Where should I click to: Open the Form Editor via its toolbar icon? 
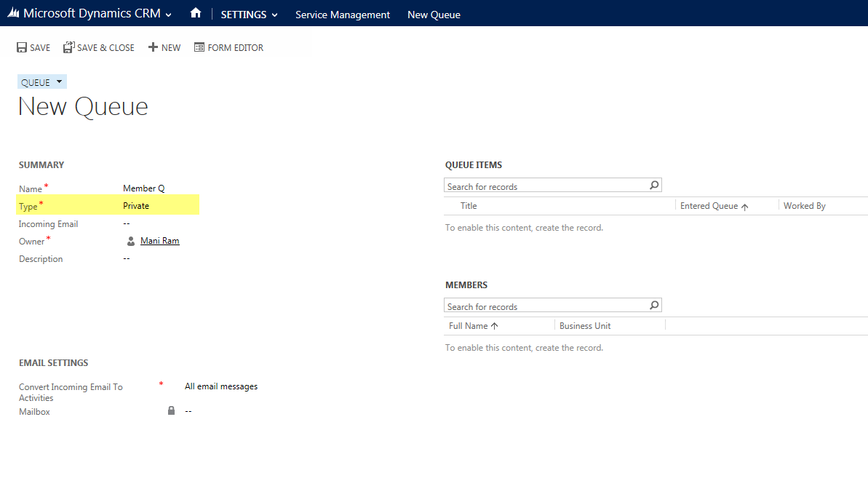(198, 47)
